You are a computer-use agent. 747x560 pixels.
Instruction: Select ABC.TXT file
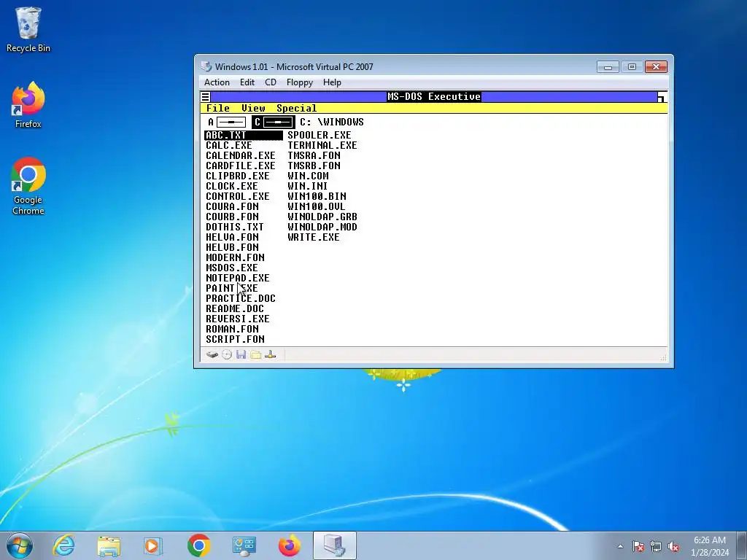244,135
